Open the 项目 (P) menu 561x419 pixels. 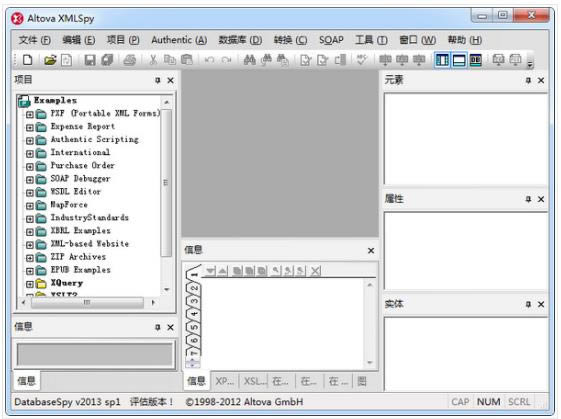click(123, 40)
